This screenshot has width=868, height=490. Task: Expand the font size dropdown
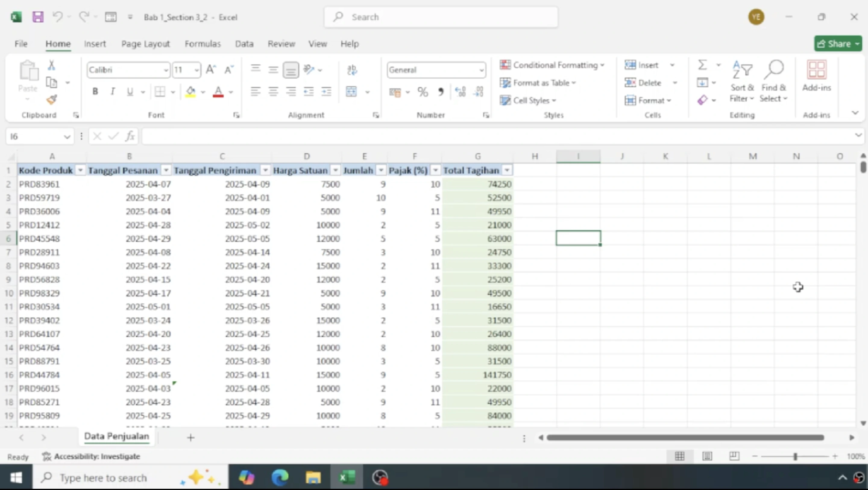click(197, 70)
